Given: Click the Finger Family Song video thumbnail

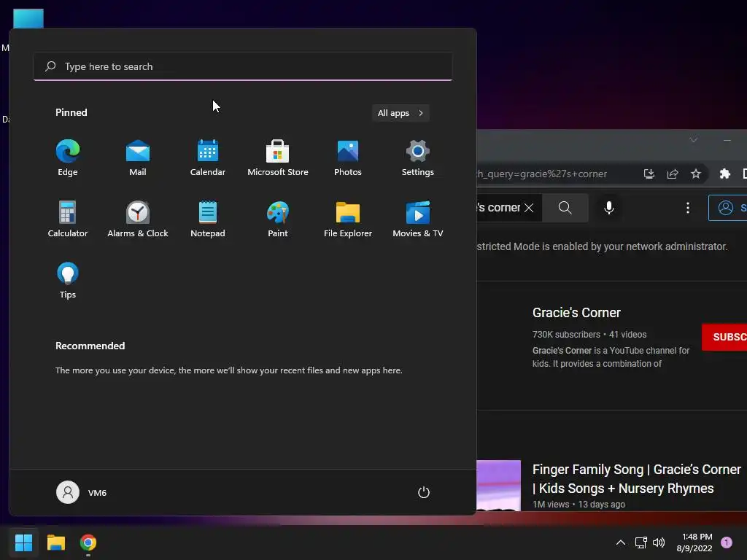Looking at the screenshot, I should tap(499, 485).
